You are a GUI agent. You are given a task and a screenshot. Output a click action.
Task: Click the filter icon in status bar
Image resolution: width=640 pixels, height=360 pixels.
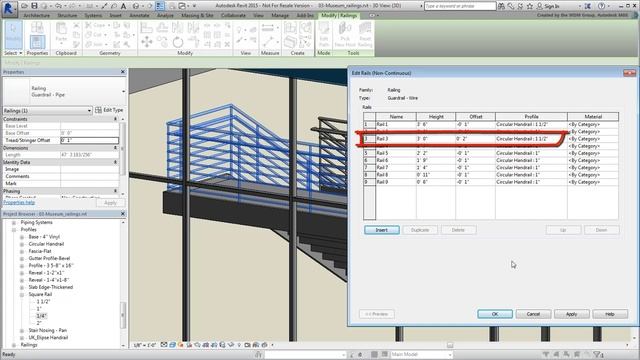click(598, 354)
